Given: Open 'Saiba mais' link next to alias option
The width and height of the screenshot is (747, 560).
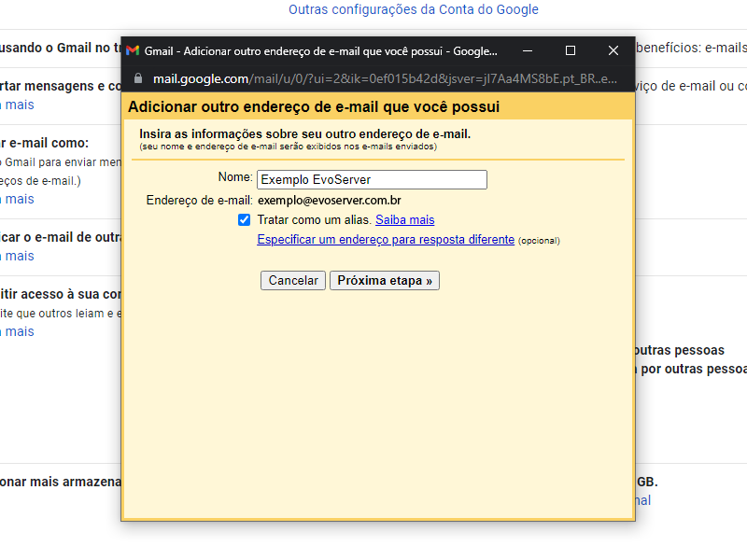Looking at the screenshot, I should tap(404, 220).
